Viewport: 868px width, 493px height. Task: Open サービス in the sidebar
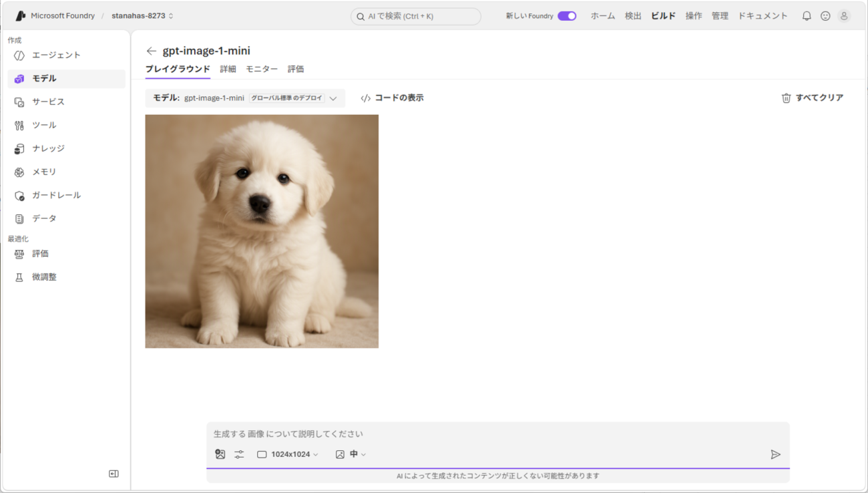point(66,102)
